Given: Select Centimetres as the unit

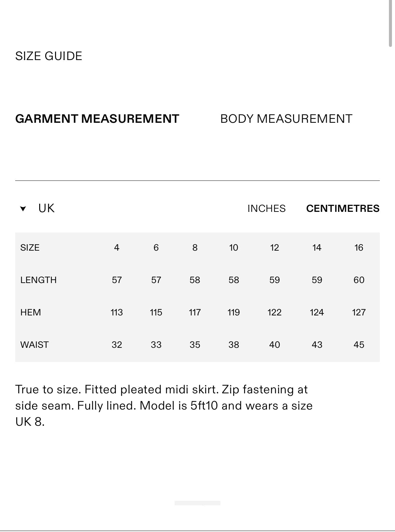Looking at the screenshot, I should pos(343,208).
